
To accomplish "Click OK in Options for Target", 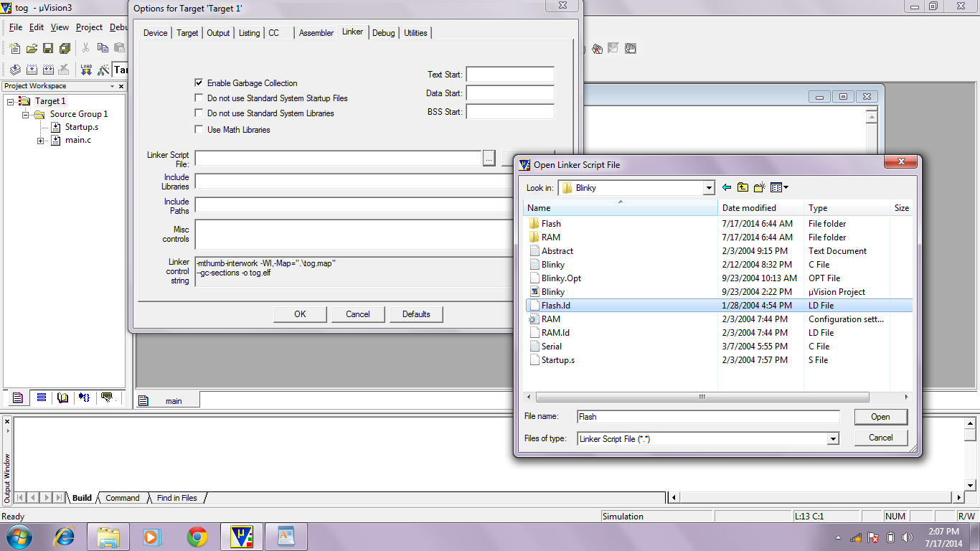I will [300, 314].
